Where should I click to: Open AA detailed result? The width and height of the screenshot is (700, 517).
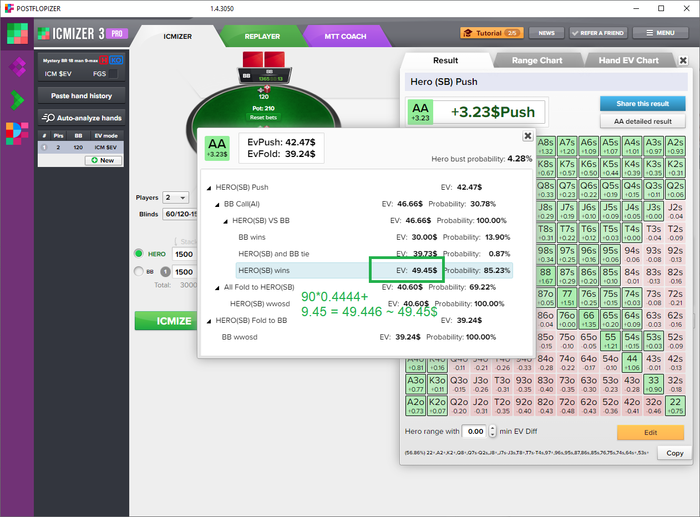(x=642, y=121)
